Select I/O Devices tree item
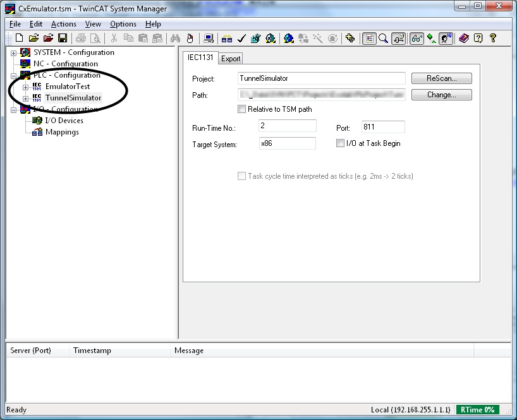 pos(64,121)
